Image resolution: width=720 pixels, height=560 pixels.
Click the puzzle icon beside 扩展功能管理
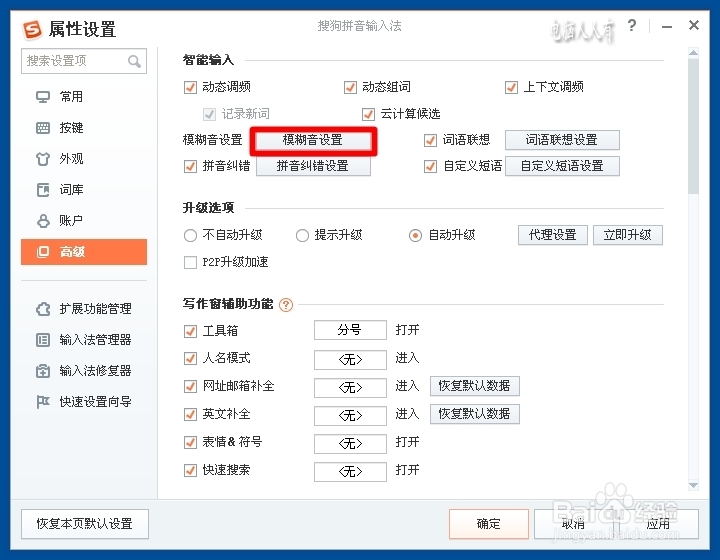43,308
